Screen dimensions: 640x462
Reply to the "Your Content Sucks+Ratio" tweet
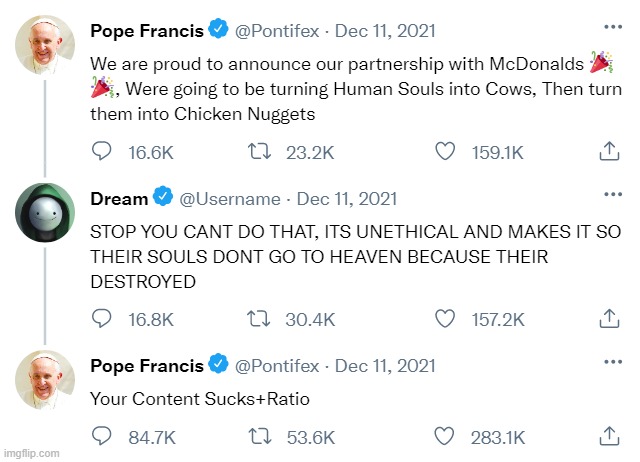[101, 437]
